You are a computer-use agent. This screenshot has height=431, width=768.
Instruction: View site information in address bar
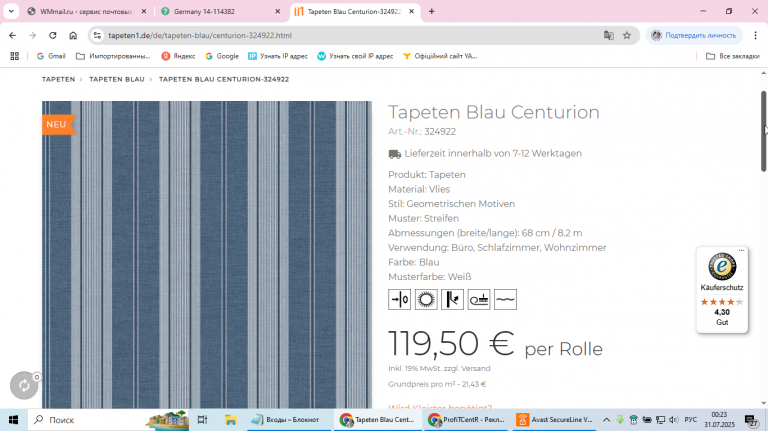[x=97, y=35]
